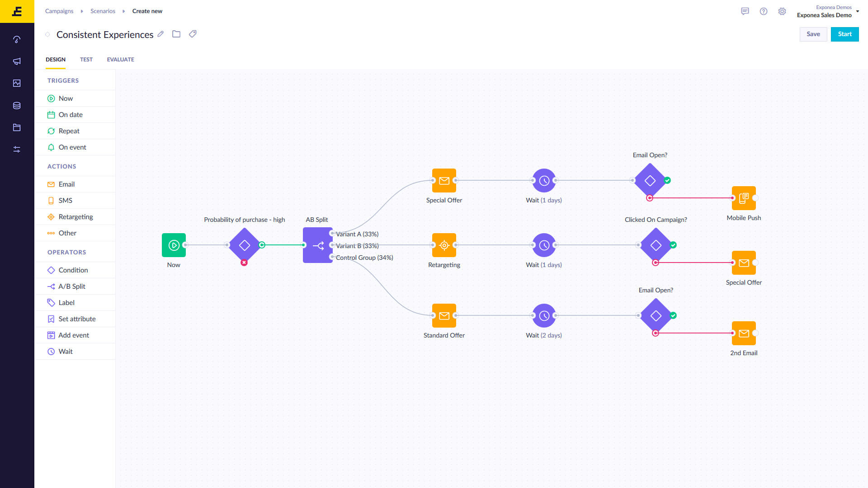
Task: Select the Wait node after Retargeting
Action: pos(544,245)
